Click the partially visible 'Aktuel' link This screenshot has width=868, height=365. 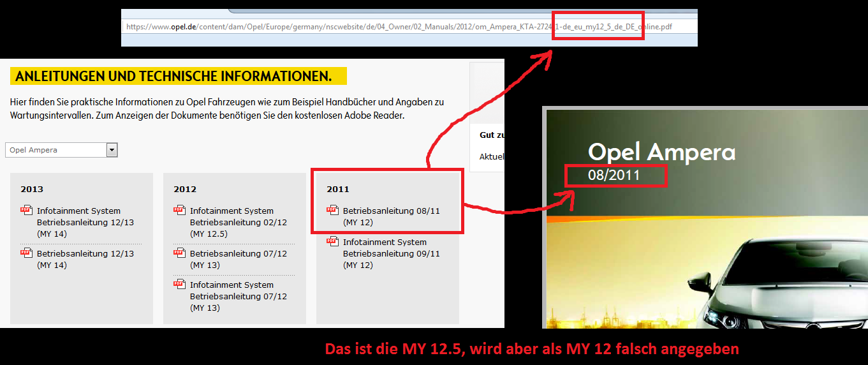point(492,157)
